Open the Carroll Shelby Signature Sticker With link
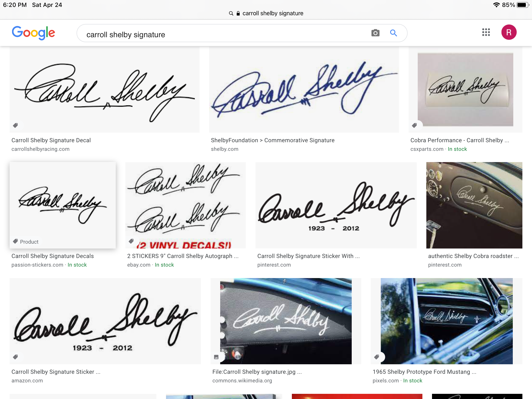Viewport: 532px width, 399px height. (308, 256)
